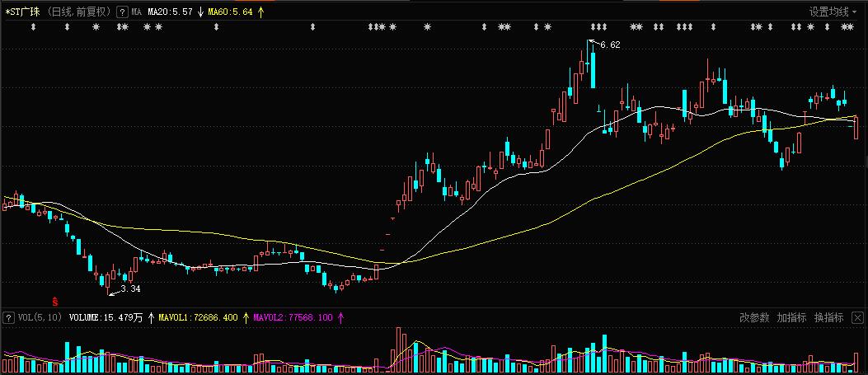Click the yellow up arrow after MA60

261,12
